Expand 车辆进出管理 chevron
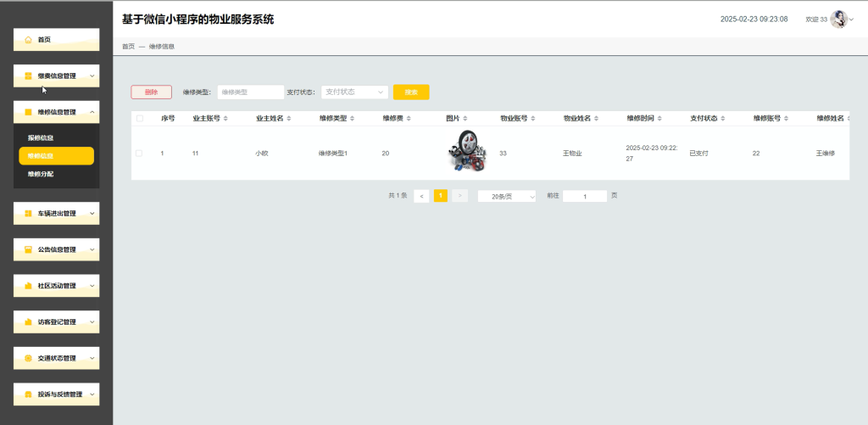This screenshot has height=425, width=868. click(92, 213)
